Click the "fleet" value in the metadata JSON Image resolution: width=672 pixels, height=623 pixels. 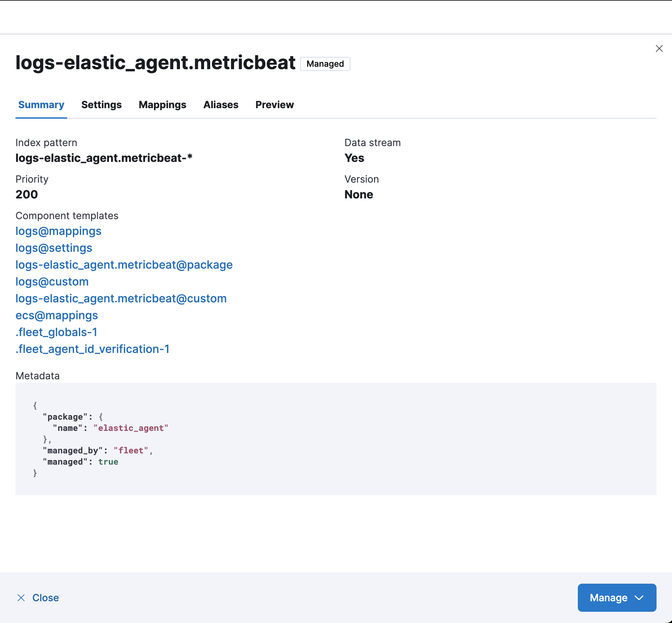131,451
